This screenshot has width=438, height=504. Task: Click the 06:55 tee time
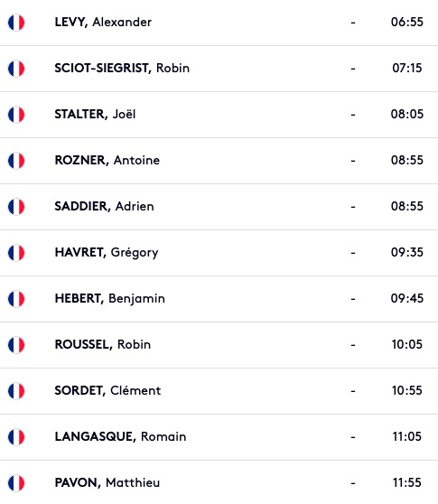406,23
